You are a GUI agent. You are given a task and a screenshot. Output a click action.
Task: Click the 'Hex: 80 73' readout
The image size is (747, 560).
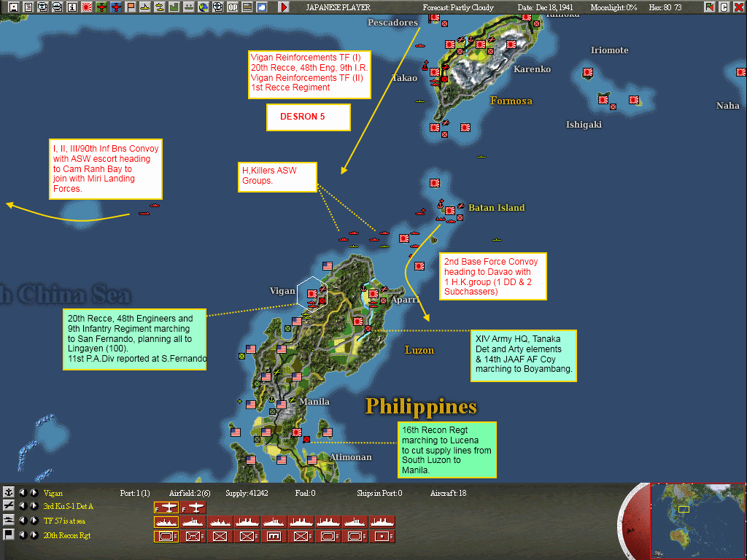pos(665,7)
